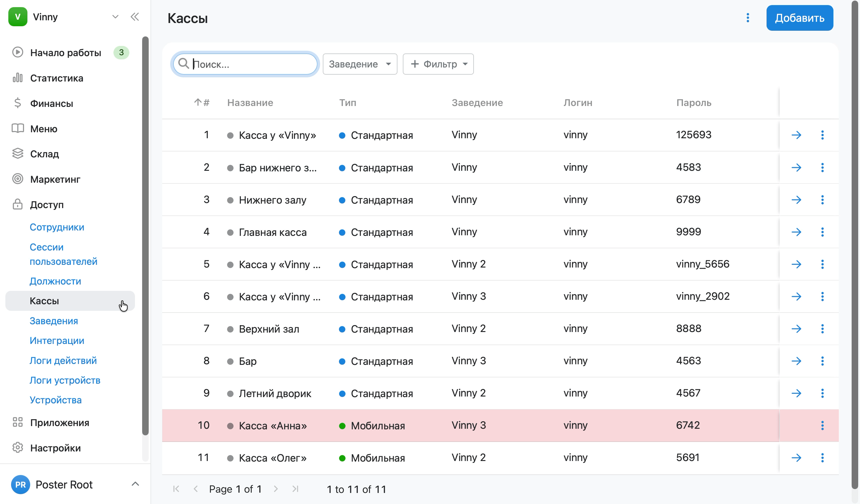
Task: Open Устройства link
Action: pos(56,400)
